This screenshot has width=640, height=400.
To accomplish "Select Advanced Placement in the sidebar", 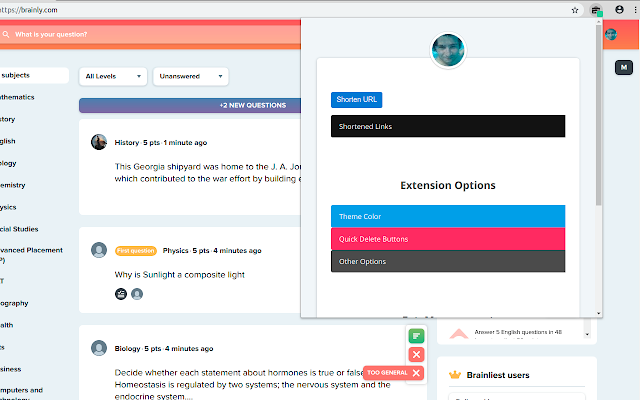I will click(x=31, y=255).
